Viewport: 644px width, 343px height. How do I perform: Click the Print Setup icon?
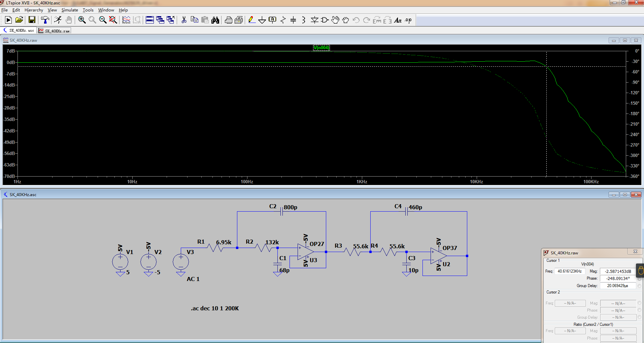tap(239, 20)
